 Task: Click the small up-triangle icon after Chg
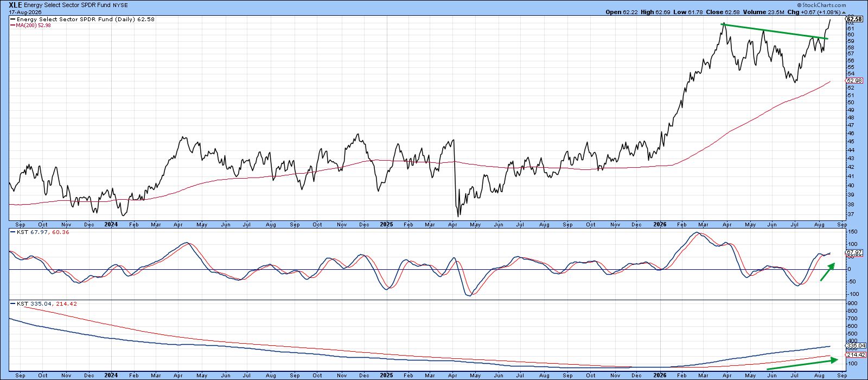click(x=845, y=12)
